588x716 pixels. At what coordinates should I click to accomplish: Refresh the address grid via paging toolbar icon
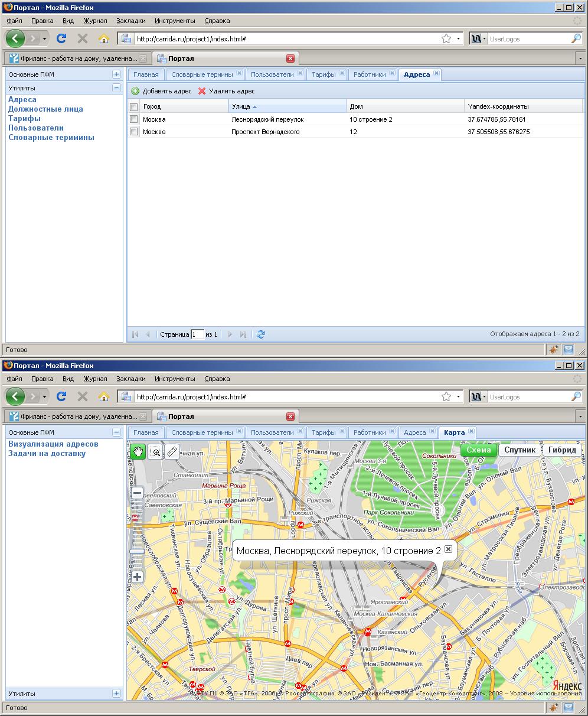(x=261, y=334)
